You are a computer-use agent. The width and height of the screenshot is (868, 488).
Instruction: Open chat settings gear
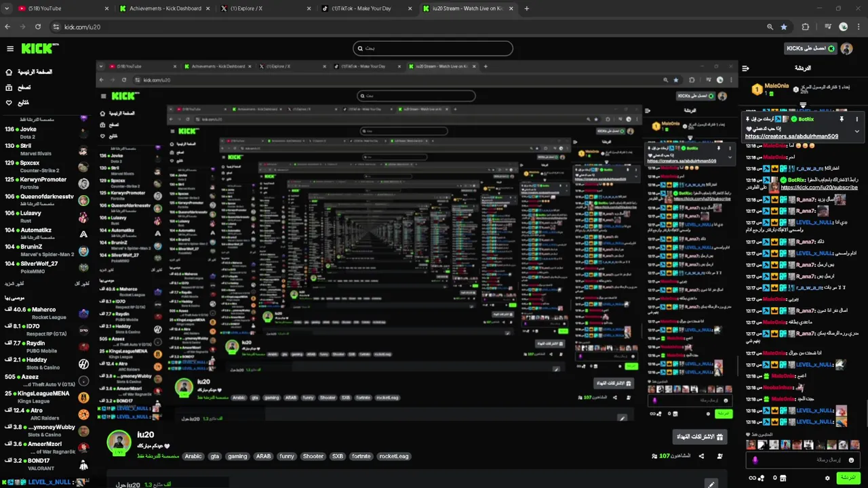(827, 478)
